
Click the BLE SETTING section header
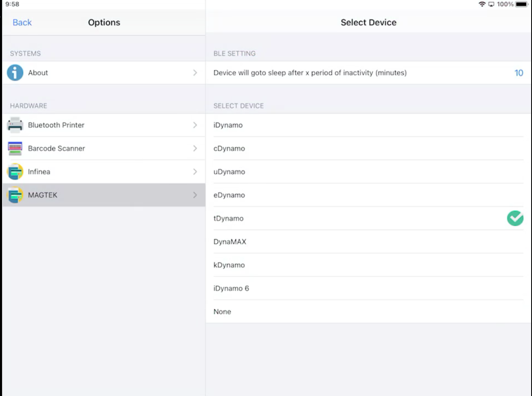click(234, 53)
